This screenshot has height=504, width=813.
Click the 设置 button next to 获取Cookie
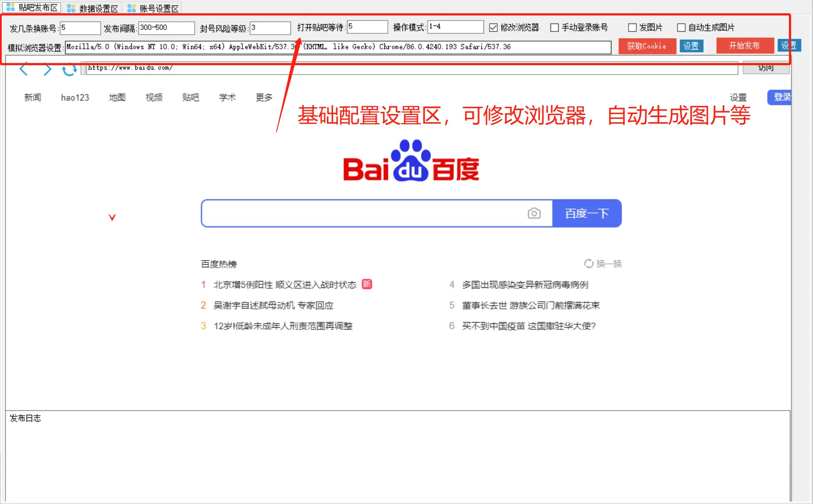[691, 46]
